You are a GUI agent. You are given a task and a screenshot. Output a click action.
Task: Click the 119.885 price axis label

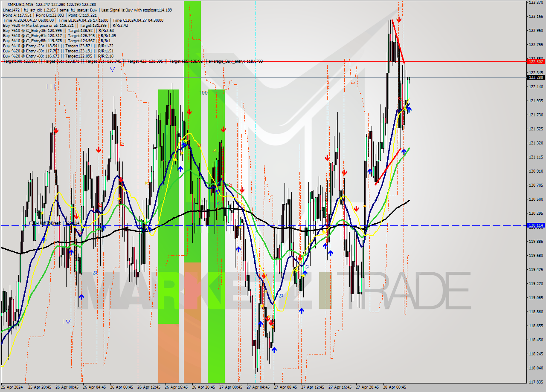536,241
